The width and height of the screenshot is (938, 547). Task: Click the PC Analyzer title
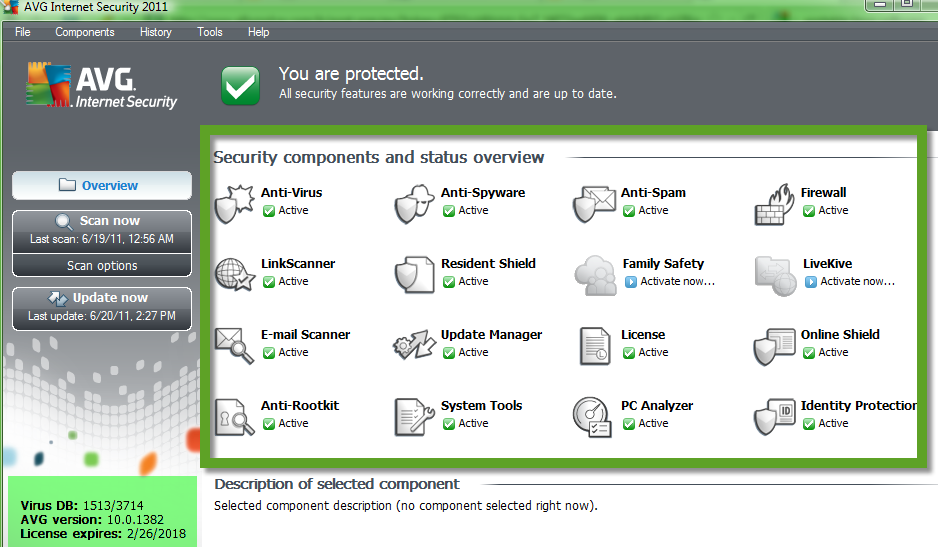click(x=657, y=405)
